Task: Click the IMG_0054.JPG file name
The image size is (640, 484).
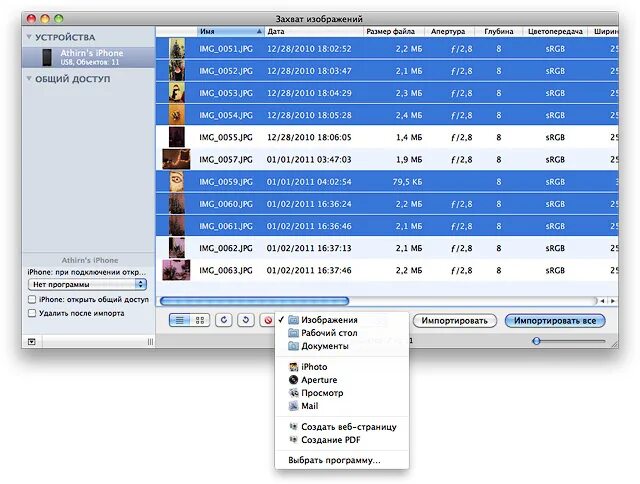Action: (226, 115)
